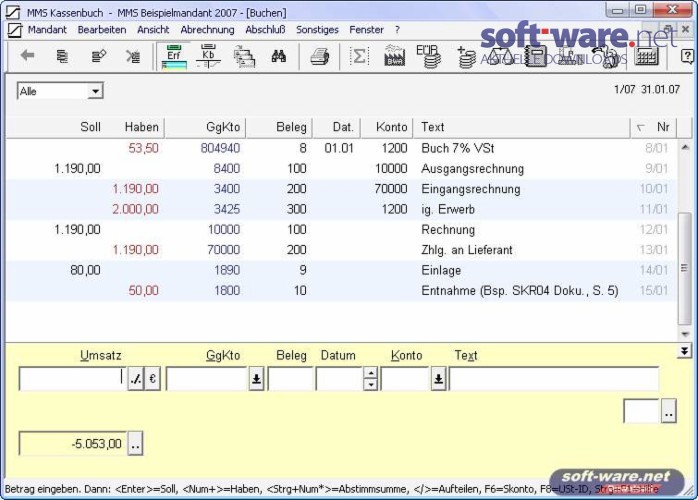
Task: Collapse entry panel with double-arrow button
Action: pos(684,350)
